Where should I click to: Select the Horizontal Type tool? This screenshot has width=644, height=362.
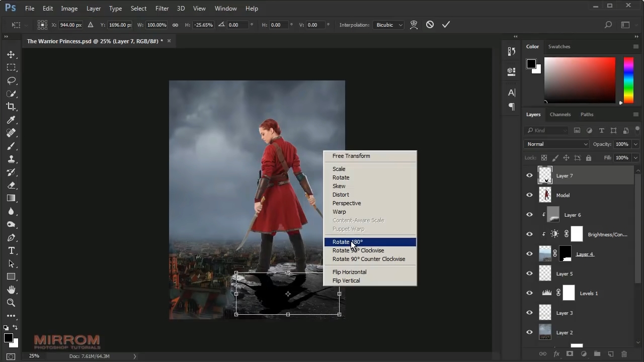[11, 250]
